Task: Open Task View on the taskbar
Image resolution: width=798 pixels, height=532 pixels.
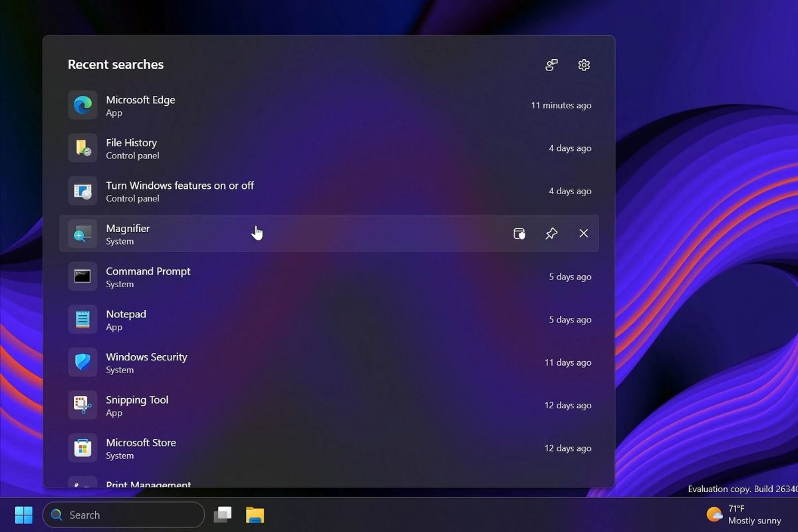Action: pyautogui.click(x=223, y=515)
